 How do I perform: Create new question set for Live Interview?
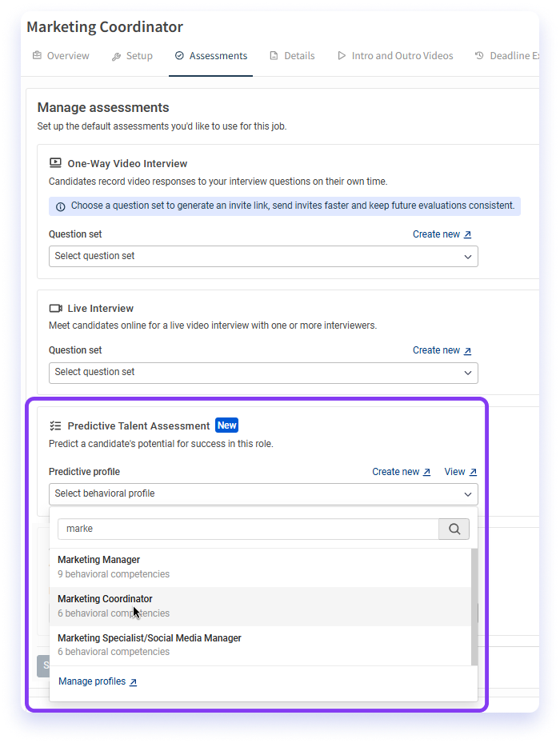tap(442, 350)
